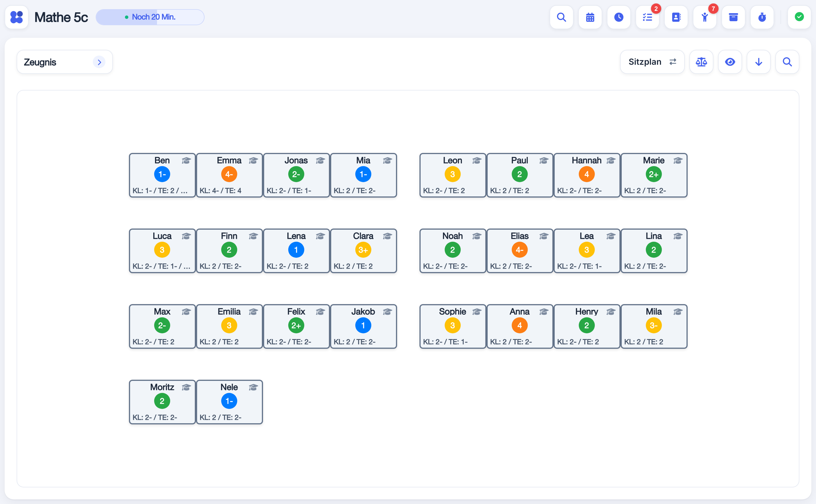The image size is (816, 504).
Task: Open the archive box icon
Action: [733, 17]
